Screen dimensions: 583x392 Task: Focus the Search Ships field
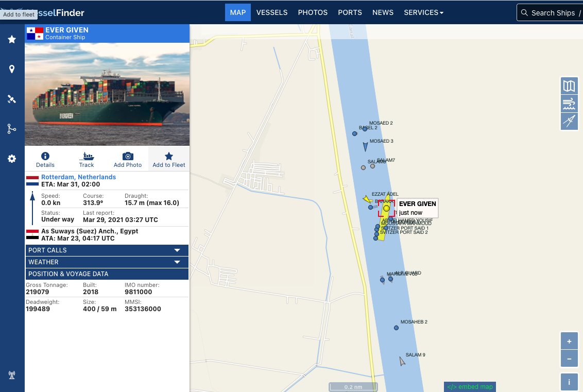[x=550, y=13]
